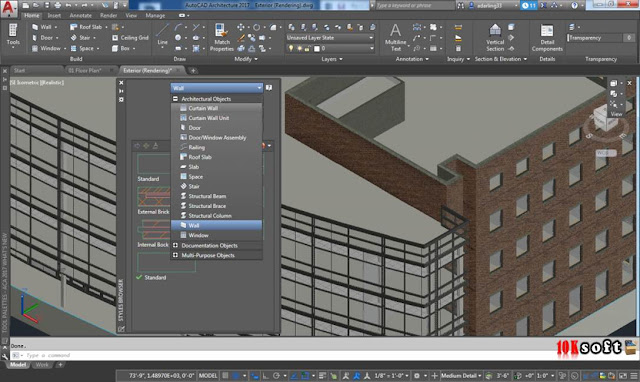The height and width of the screenshot is (382, 640).
Task: Click the Type a keyword or phrase search box
Action: point(414,5)
